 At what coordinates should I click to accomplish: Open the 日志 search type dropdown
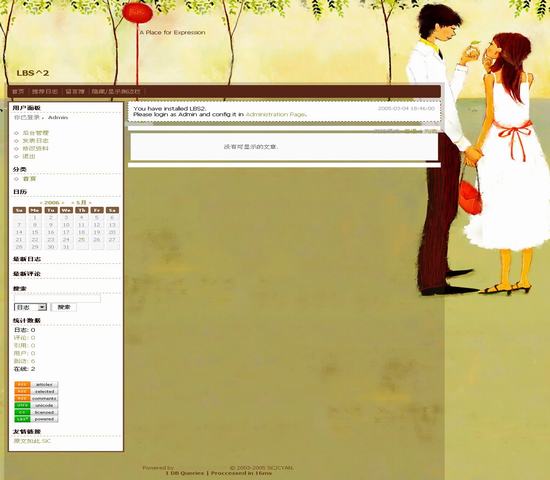[30, 307]
